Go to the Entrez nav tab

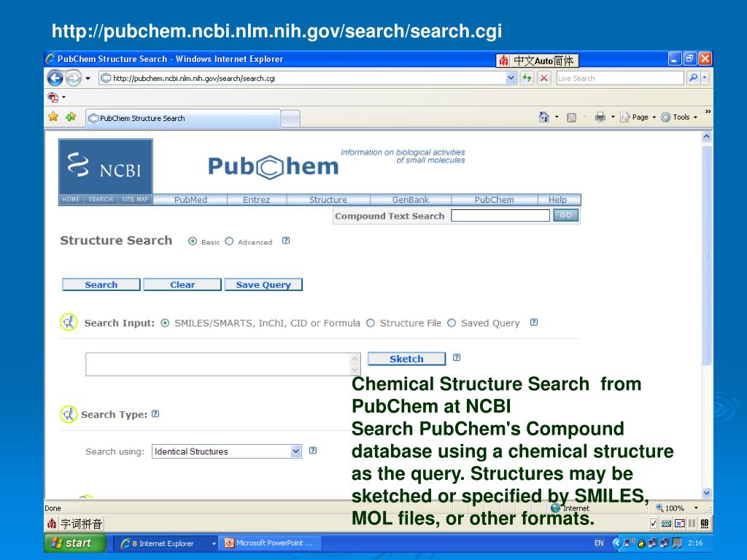coord(256,200)
